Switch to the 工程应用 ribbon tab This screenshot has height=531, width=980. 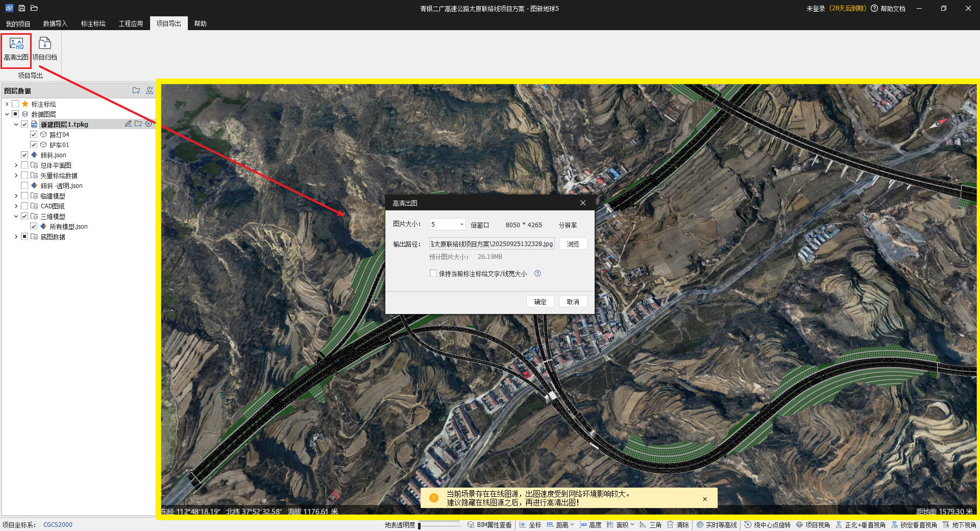coord(131,23)
